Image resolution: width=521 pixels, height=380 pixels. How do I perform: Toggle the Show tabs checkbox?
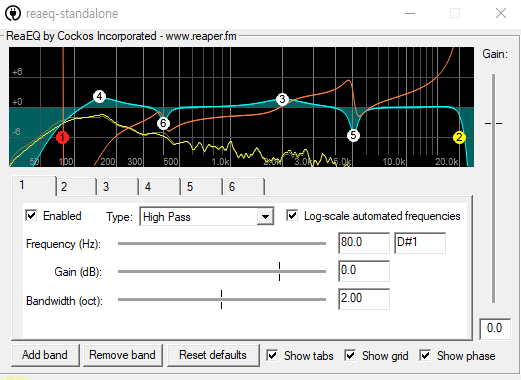pos(272,356)
